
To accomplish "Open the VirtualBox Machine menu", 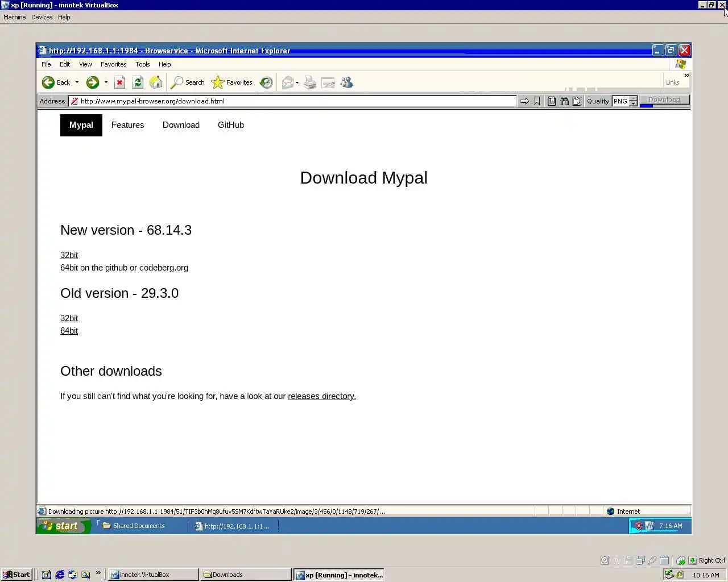I will [x=15, y=17].
